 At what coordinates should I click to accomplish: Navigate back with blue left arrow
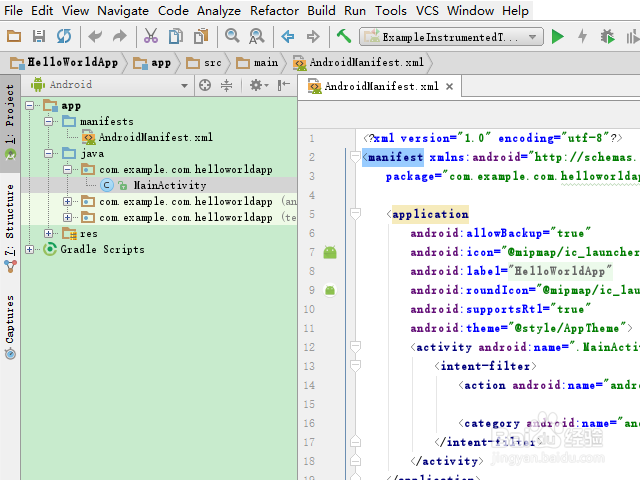(x=288, y=37)
